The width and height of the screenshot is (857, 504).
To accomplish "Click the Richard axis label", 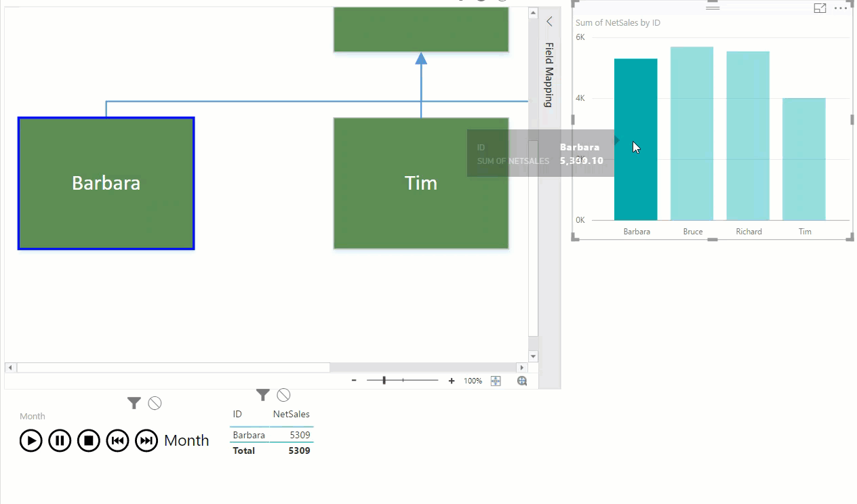I will coord(749,231).
